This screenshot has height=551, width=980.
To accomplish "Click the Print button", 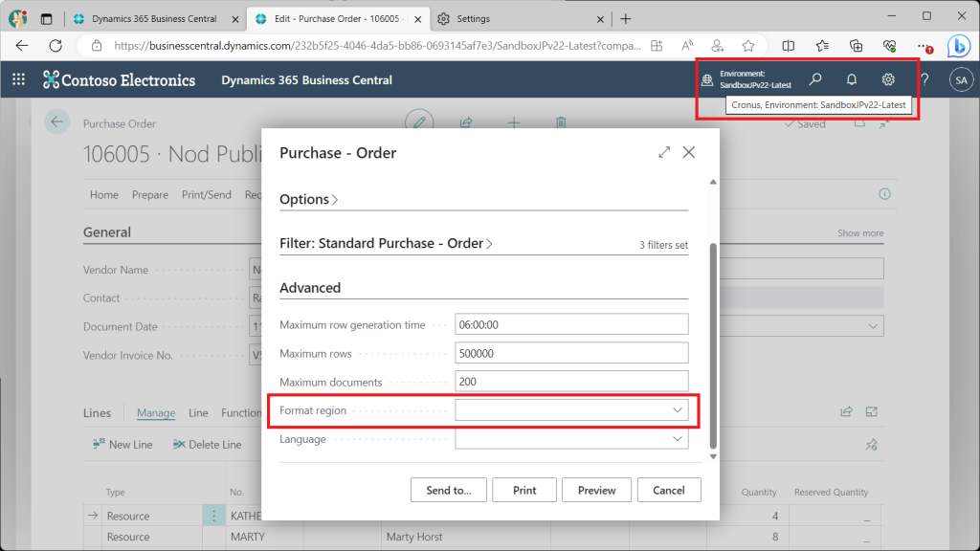I will tap(523, 491).
